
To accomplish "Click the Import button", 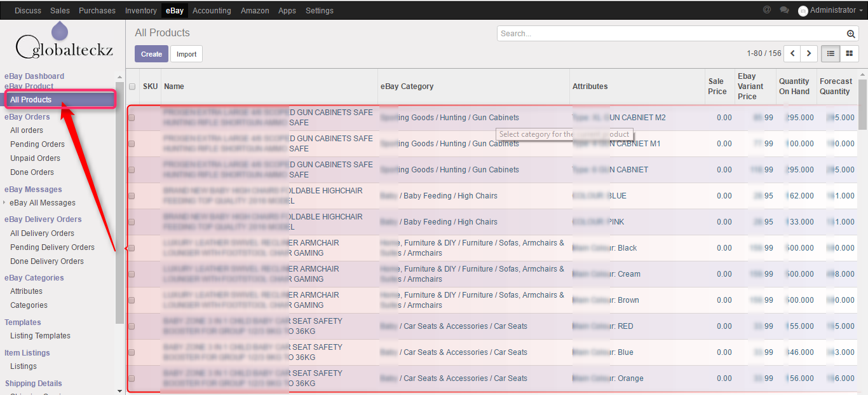I will [186, 54].
